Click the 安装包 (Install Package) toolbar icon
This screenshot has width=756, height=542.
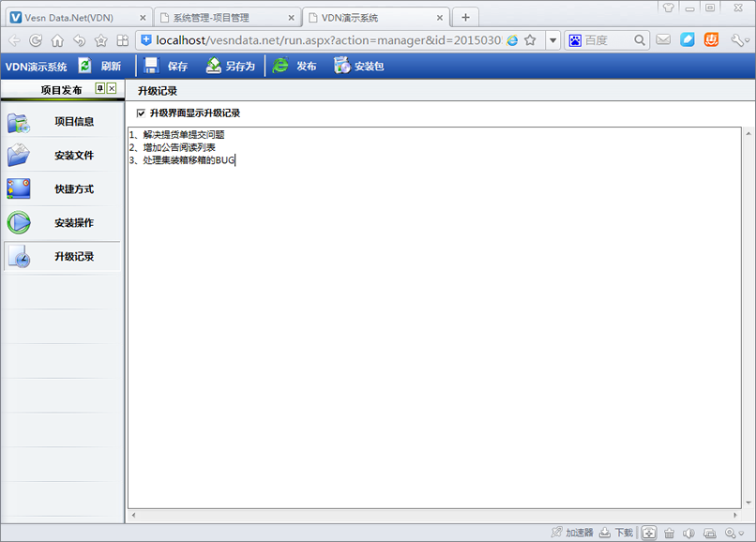(358, 66)
